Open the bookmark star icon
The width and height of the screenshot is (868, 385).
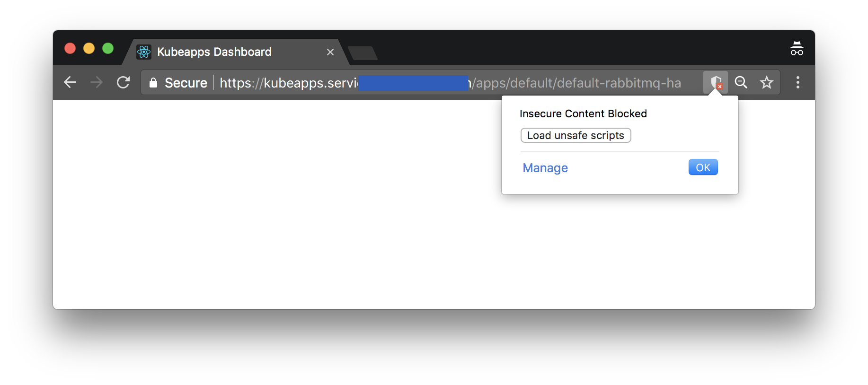(766, 82)
